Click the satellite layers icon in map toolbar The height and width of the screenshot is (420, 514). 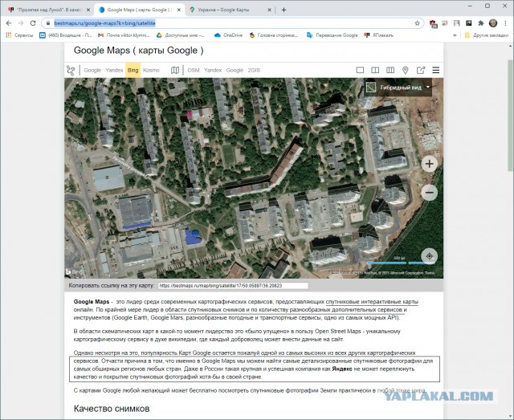click(x=71, y=70)
